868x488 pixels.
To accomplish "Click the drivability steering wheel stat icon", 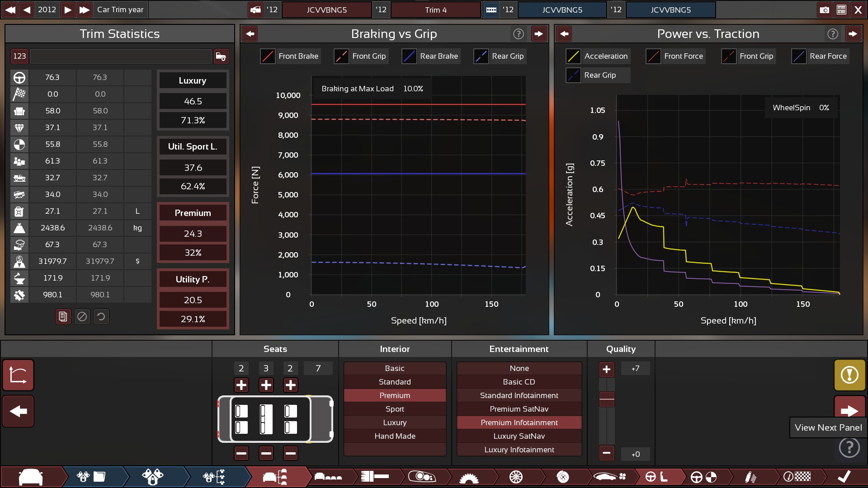I will coord(19,77).
